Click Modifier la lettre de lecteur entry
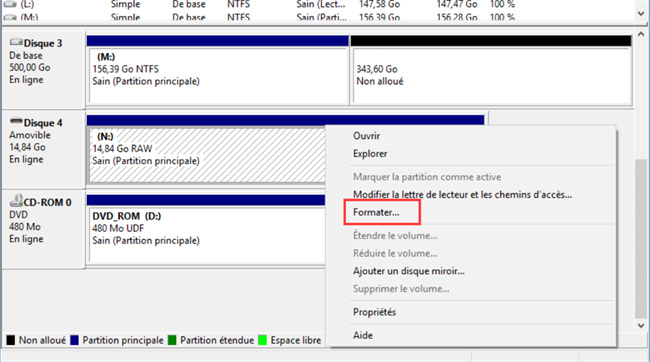 (462, 194)
